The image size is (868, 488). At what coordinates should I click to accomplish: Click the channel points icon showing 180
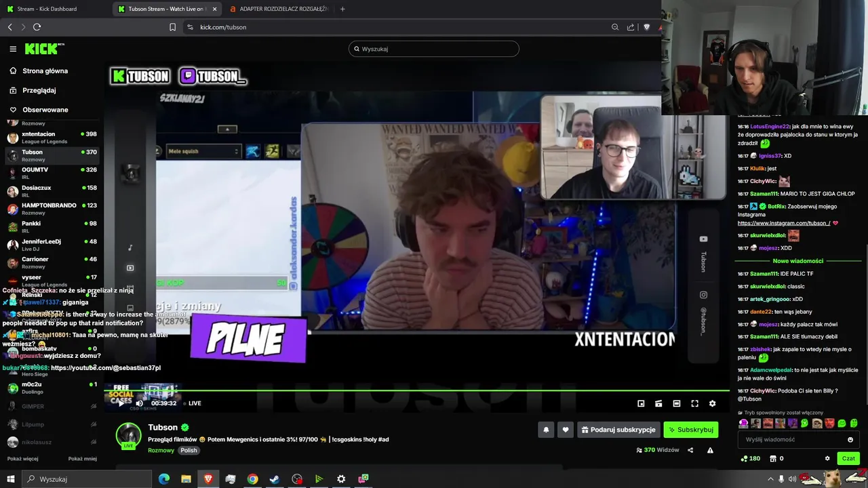point(750,458)
